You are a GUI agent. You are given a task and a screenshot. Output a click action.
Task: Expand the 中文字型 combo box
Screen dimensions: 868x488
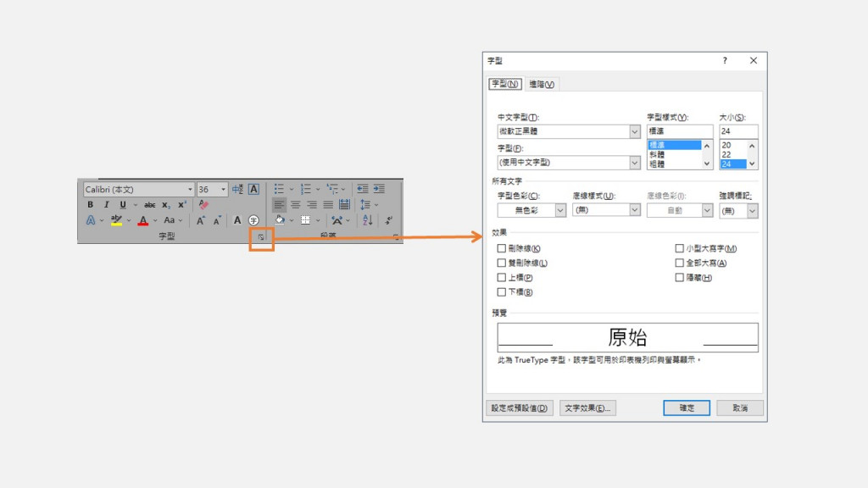point(634,131)
